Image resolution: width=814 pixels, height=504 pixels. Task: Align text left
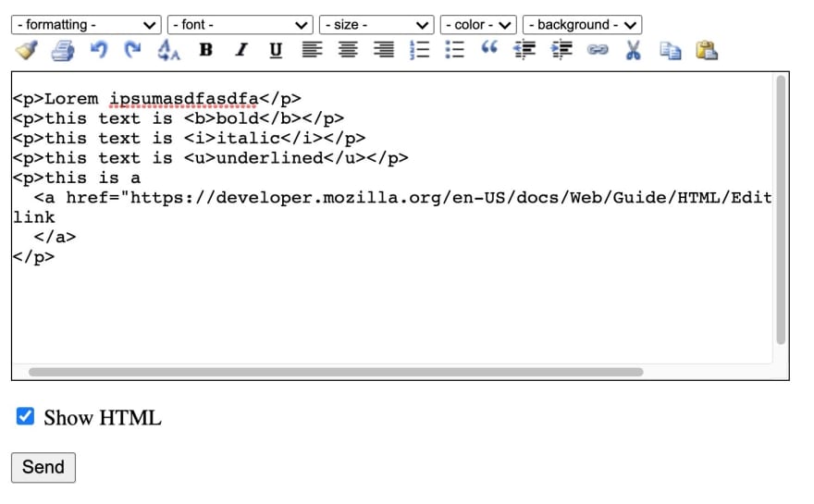[x=312, y=50]
